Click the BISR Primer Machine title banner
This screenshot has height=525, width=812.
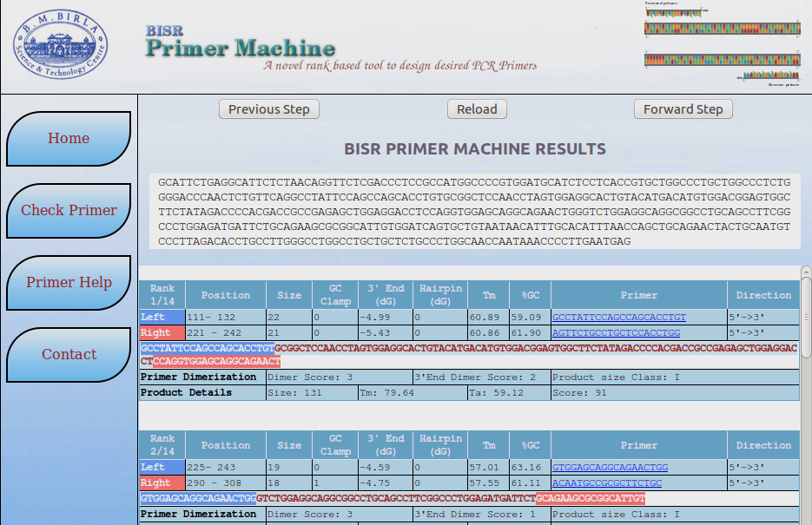pos(241,42)
